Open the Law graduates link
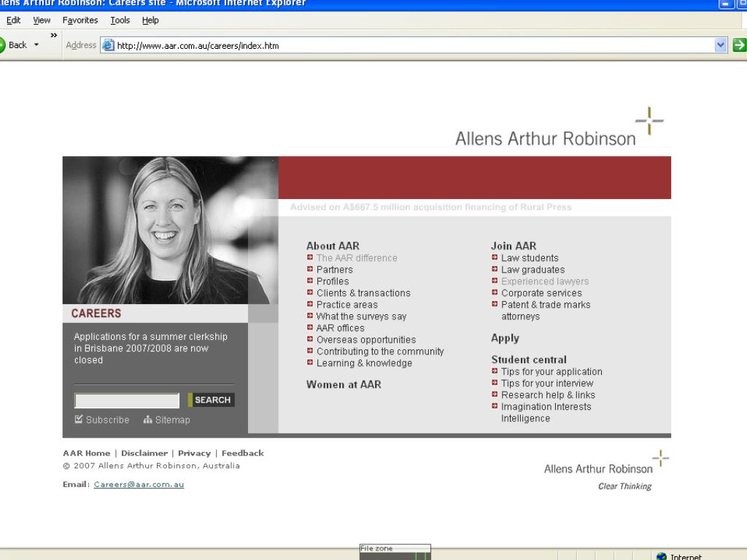Viewport: 747px width, 560px height. click(533, 270)
